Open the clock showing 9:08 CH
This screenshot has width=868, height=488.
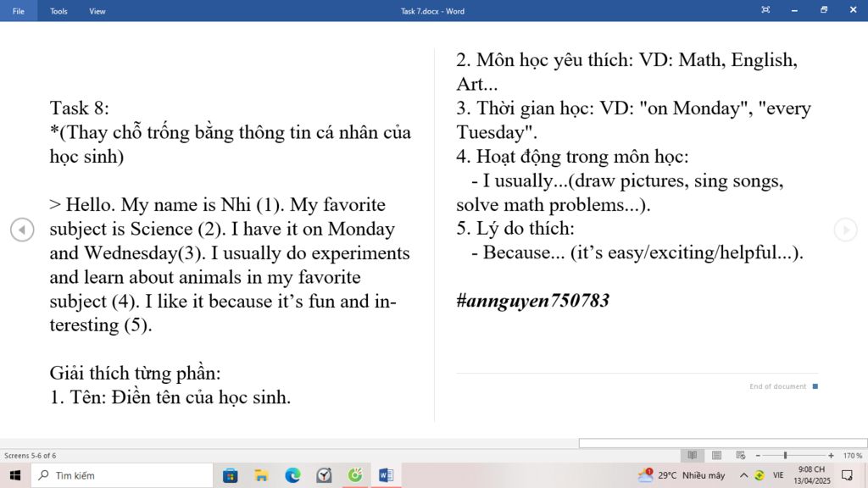point(812,475)
